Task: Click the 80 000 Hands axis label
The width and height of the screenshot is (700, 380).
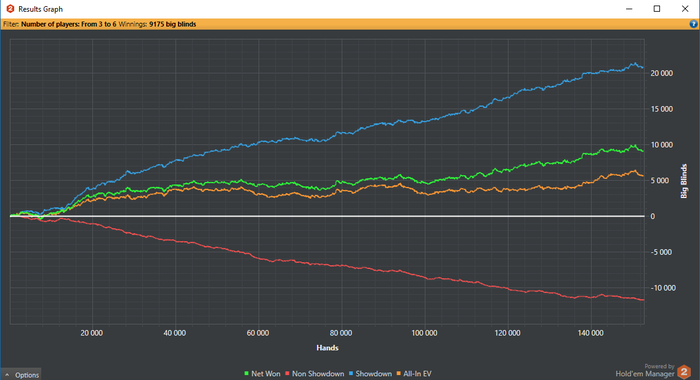Action: tap(341, 333)
